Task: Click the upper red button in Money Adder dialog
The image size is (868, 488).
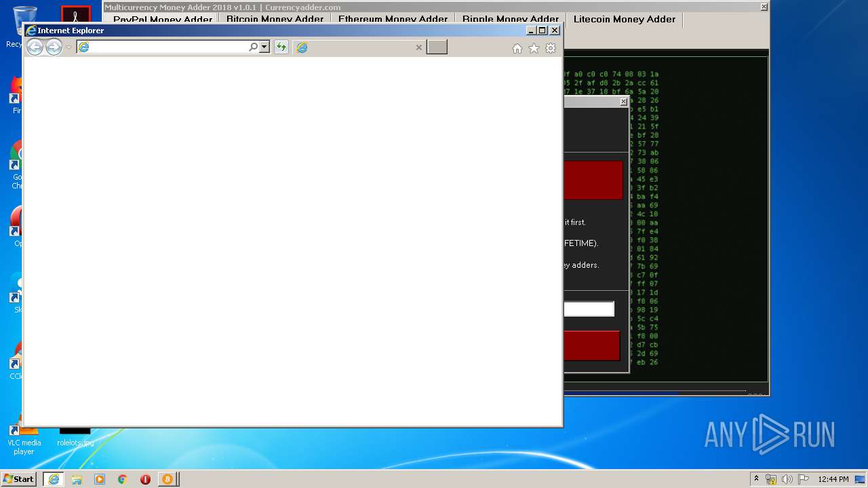Action: [x=593, y=180]
